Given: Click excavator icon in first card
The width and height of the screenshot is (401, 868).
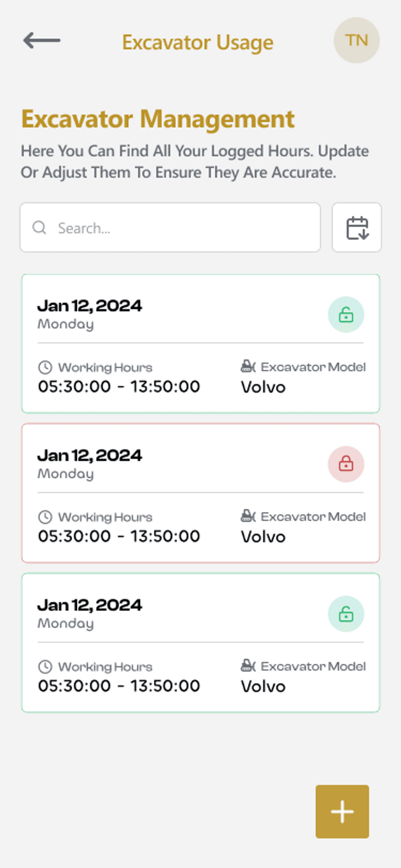Looking at the screenshot, I should point(248,366).
